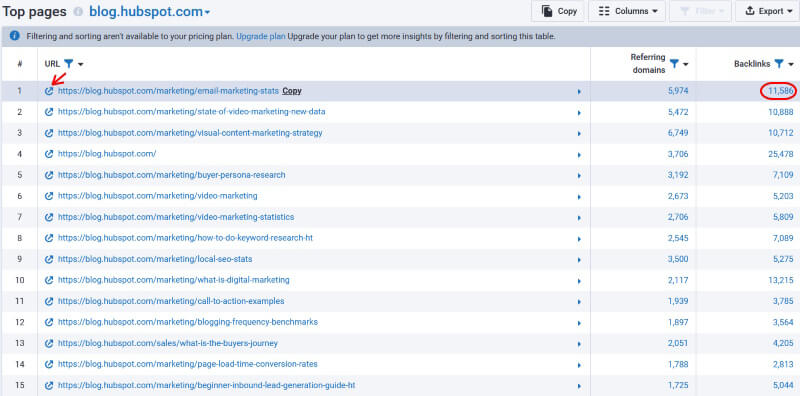
Task: Open external link icon for call-to-action-examples row
Action: (x=49, y=301)
